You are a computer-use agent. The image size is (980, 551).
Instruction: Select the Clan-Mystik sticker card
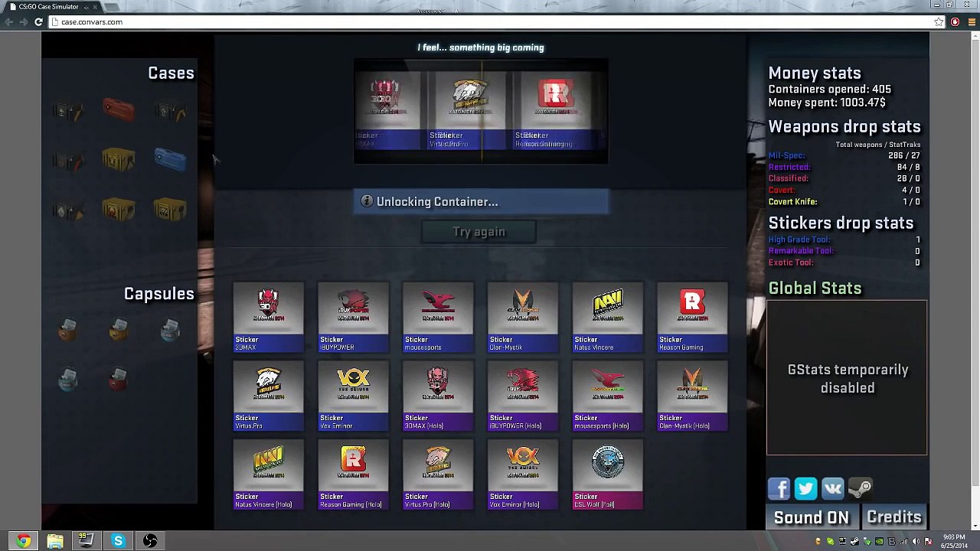click(x=523, y=318)
